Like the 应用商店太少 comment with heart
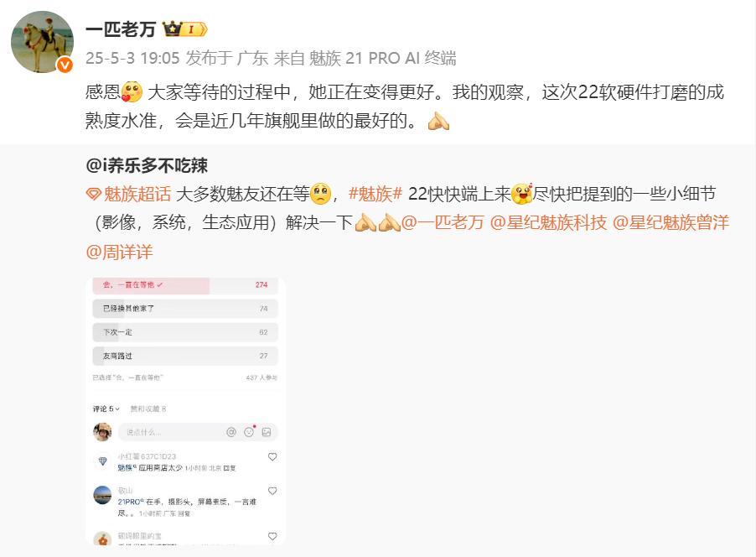 [272, 456]
